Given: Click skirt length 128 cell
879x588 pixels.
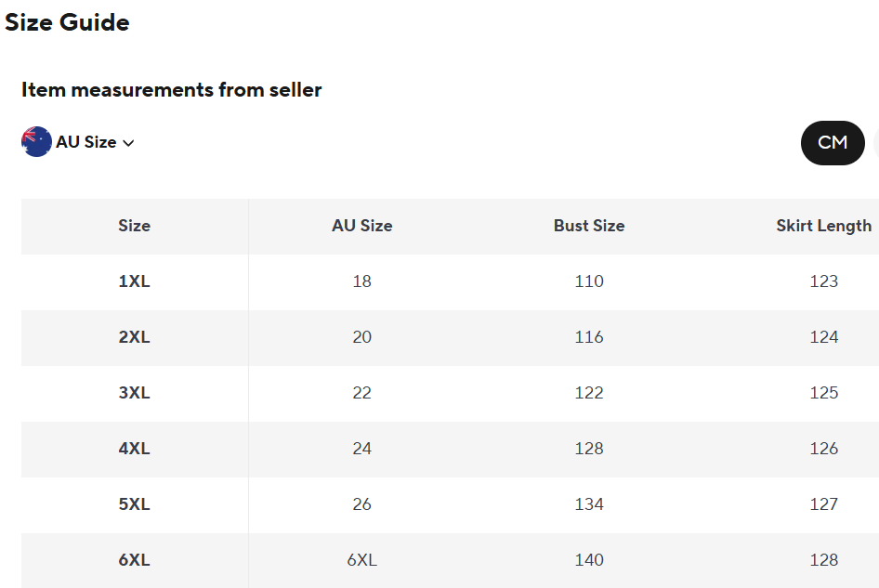Looking at the screenshot, I should [x=823, y=560].
